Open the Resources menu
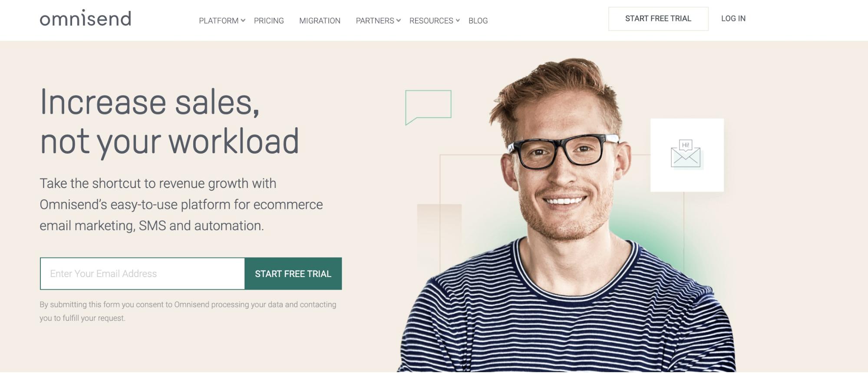The image size is (868, 373). pos(431,21)
